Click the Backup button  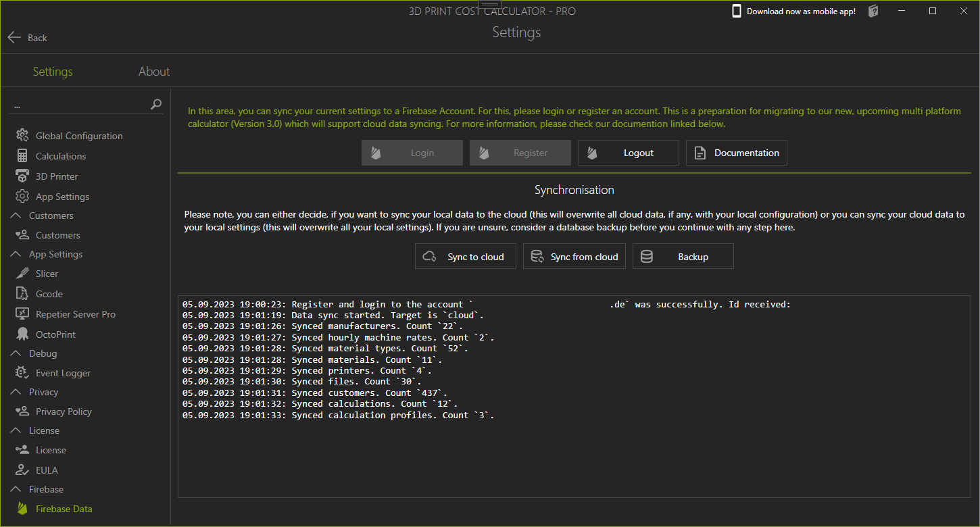(x=683, y=257)
